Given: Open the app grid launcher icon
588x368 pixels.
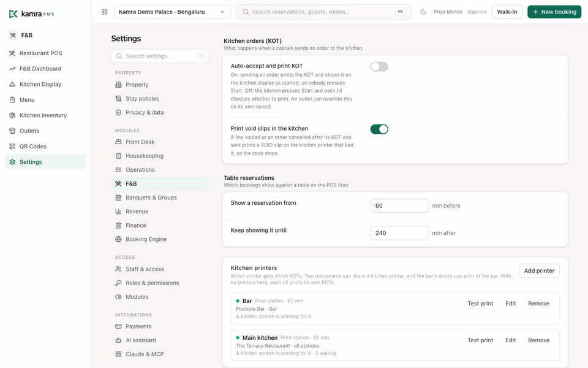Looking at the screenshot, I should pos(105,12).
